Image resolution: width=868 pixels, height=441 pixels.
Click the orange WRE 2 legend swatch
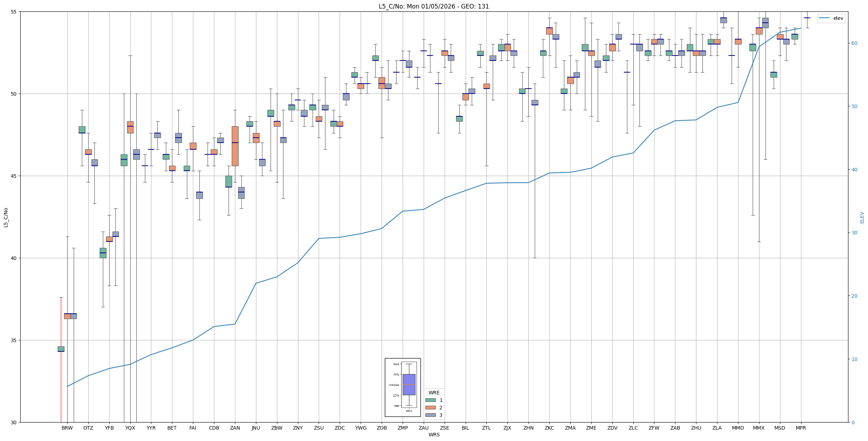point(430,408)
